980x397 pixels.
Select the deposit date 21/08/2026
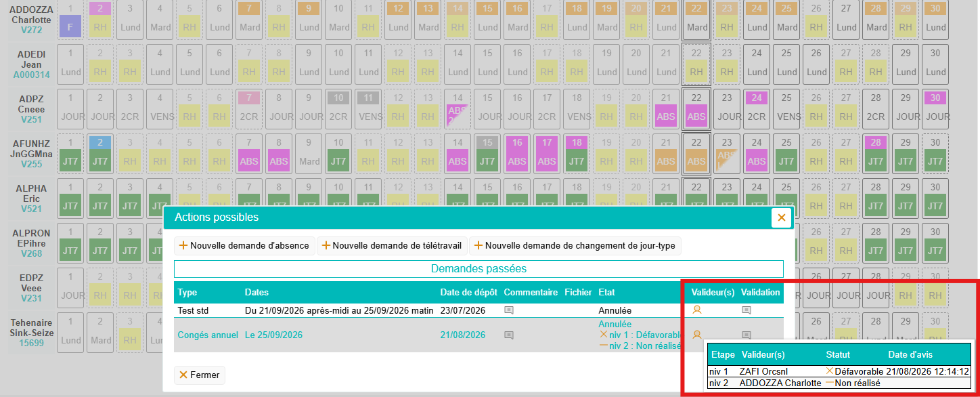pyautogui.click(x=463, y=335)
